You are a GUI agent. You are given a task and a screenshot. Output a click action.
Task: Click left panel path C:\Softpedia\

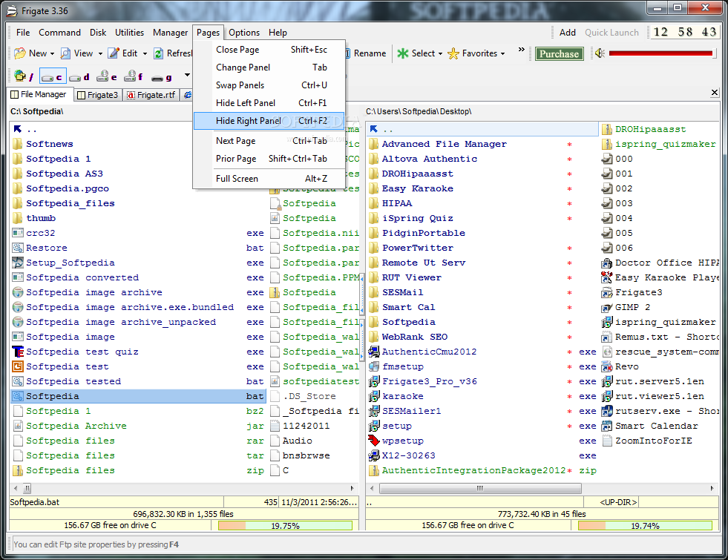tap(36, 111)
